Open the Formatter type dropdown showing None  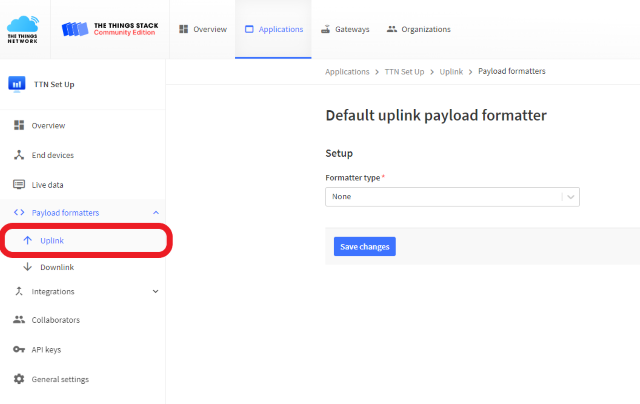coord(452,197)
